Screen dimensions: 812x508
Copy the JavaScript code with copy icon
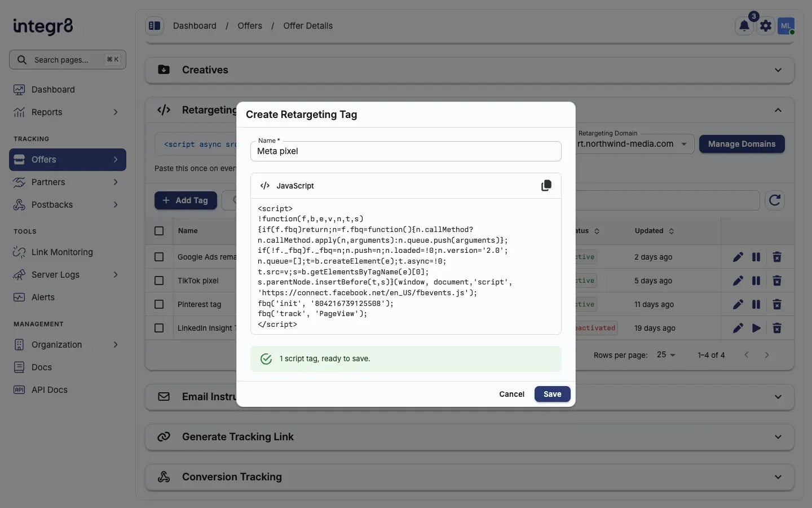pyautogui.click(x=546, y=186)
